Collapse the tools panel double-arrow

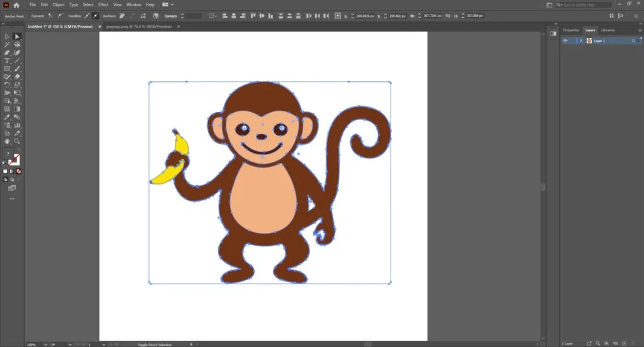[x=3, y=23]
